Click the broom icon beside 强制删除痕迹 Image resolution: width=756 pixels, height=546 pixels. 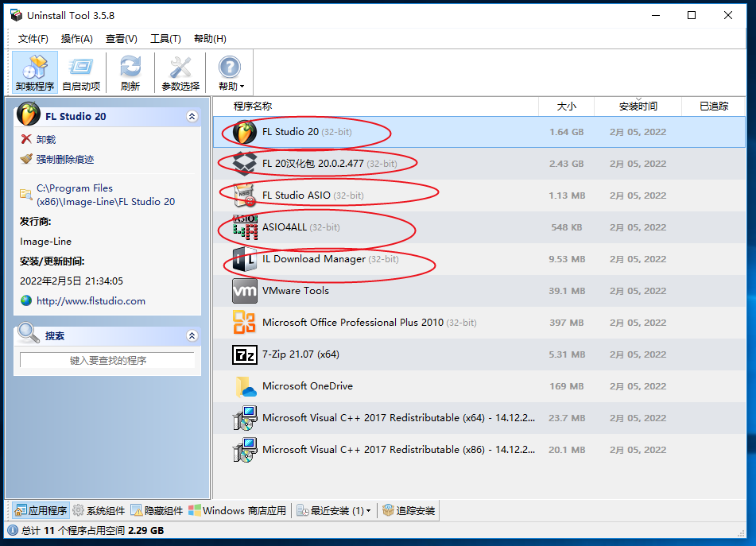(x=26, y=158)
